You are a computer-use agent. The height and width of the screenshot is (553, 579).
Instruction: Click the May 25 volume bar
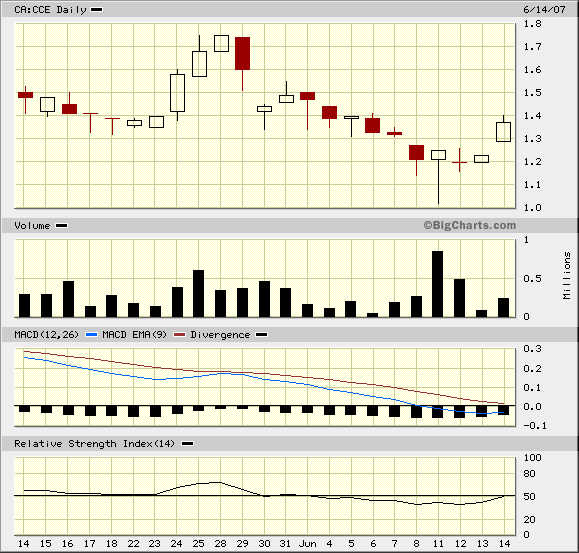tap(198, 293)
